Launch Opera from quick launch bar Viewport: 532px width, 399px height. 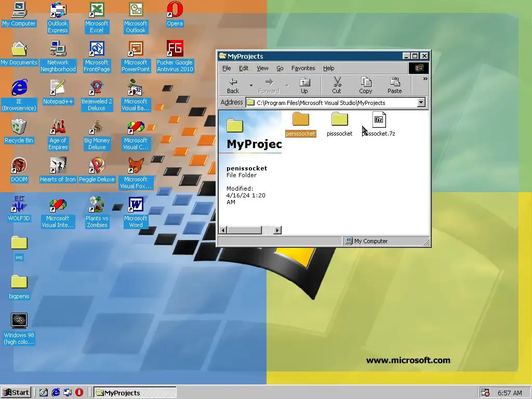pos(79,393)
